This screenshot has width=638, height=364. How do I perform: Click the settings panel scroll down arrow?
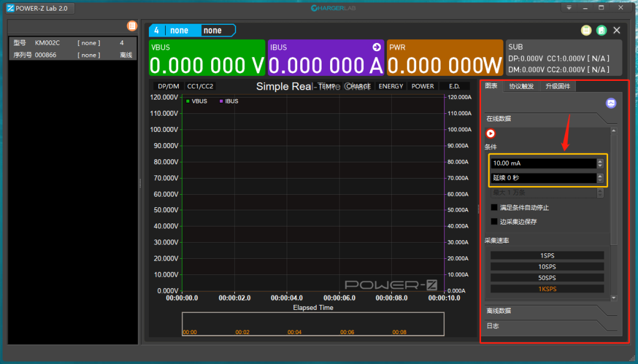pos(614,298)
